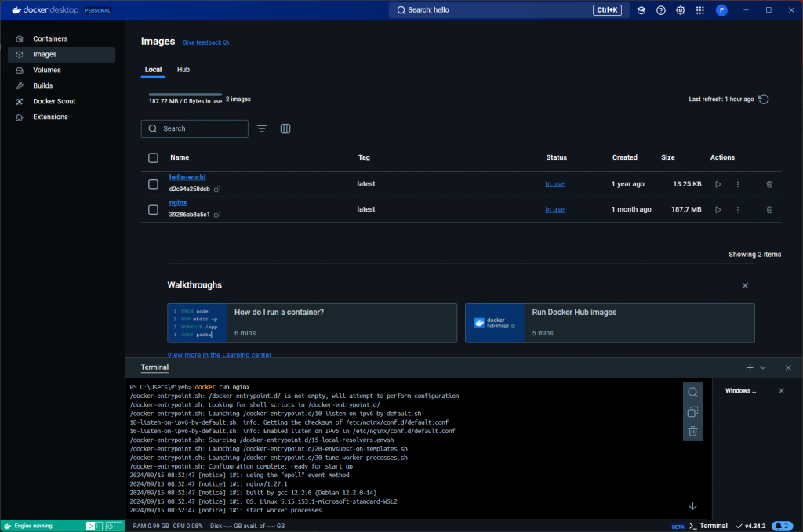803x532 pixels.
Task: Open the engine more options menu
Action: [119, 526]
